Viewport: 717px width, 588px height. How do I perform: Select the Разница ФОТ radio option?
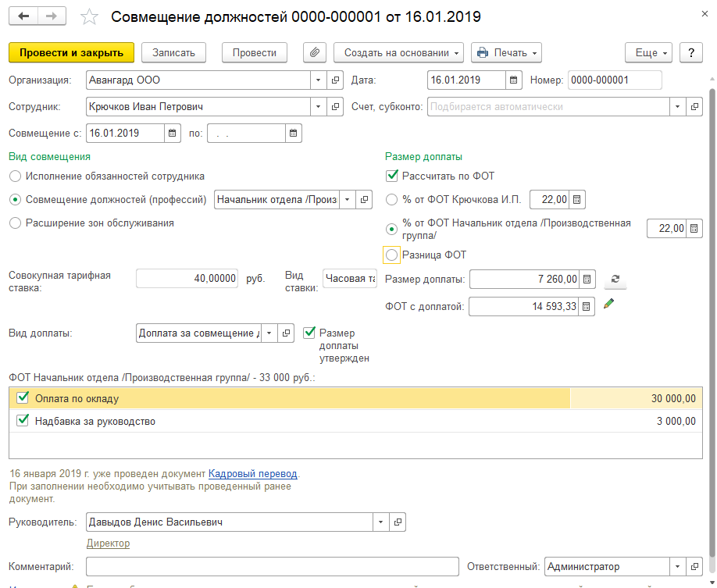click(x=392, y=255)
